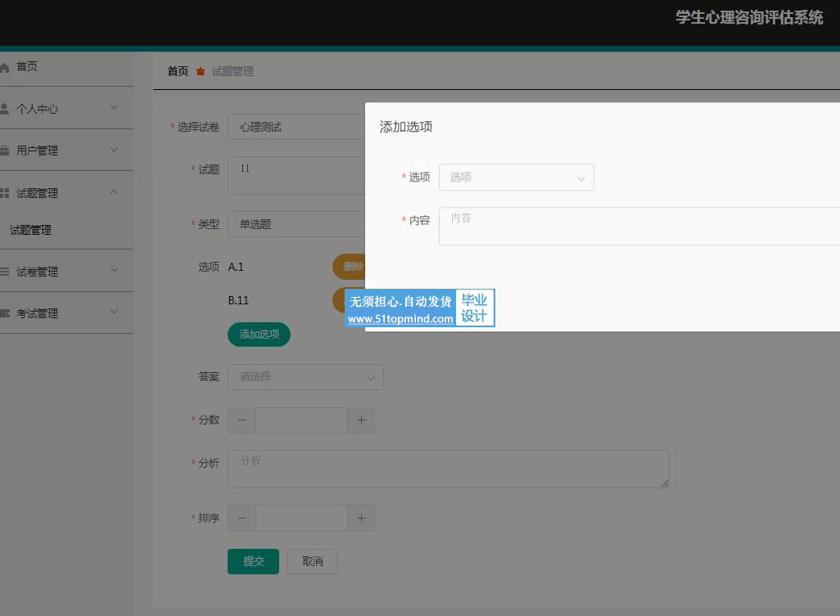This screenshot has width=840, height=616.
Task: Click the 取消 cancel button
Action: 312,561
